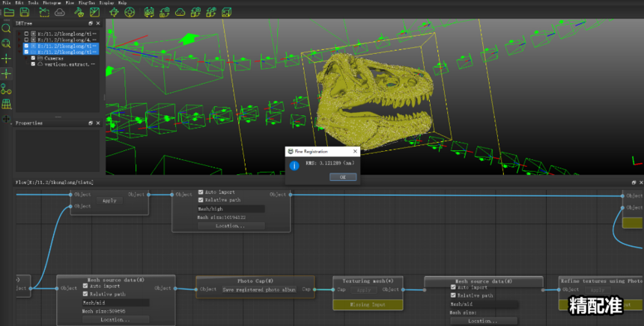Open the Display menu
The width and height of the screenshot is (644, 326).
[106, 2]
